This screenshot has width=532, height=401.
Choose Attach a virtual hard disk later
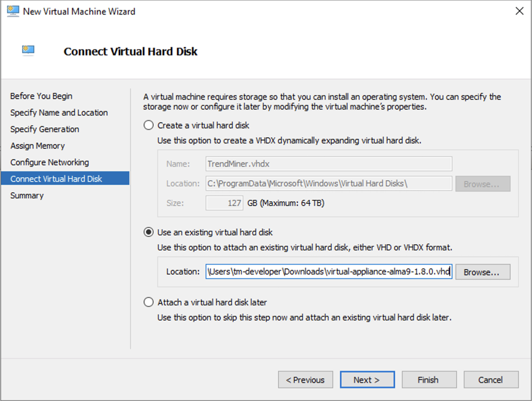(x=148, y=302)
